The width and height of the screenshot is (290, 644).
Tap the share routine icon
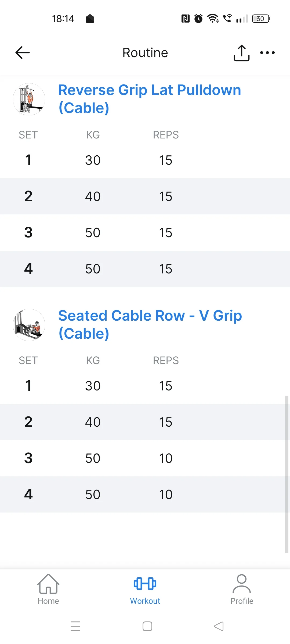click(x=241, y=53)
